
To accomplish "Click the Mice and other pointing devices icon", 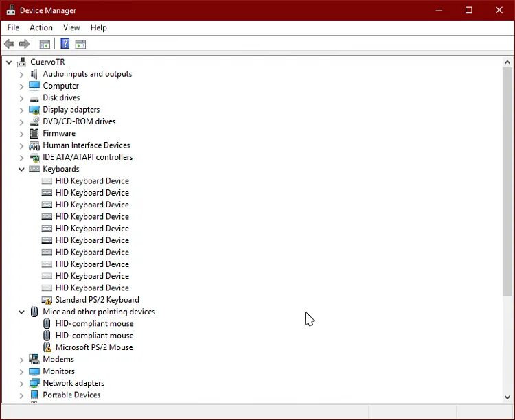I will (x=34, y=312).
